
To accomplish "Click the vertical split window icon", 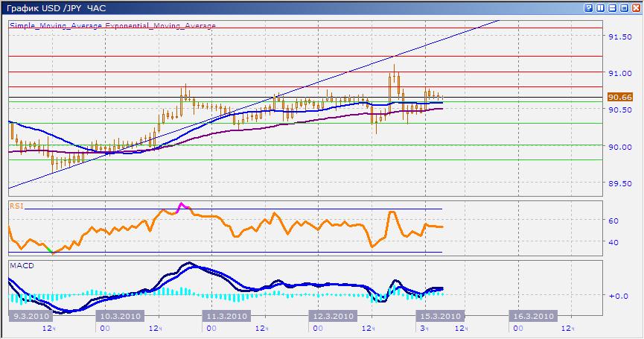I will (601, 7).
